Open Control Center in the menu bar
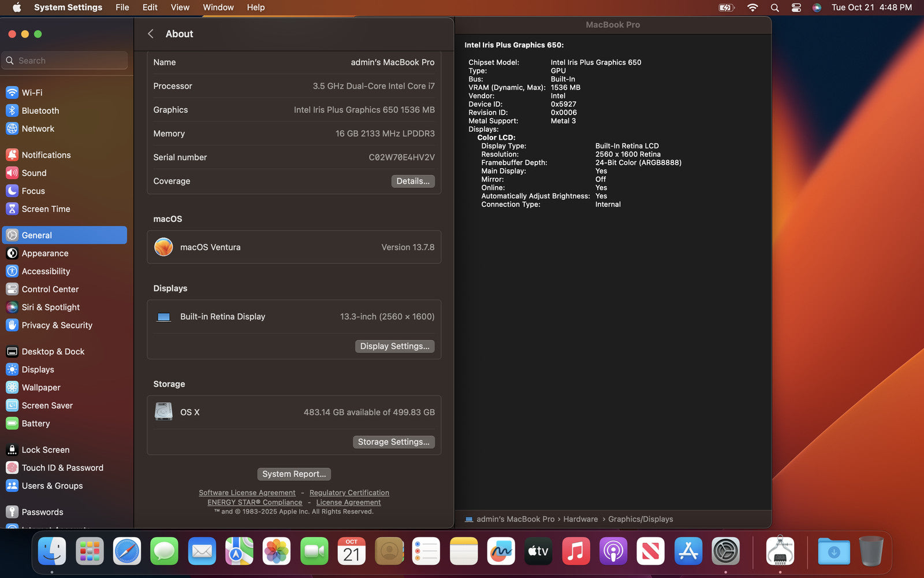 796,8
